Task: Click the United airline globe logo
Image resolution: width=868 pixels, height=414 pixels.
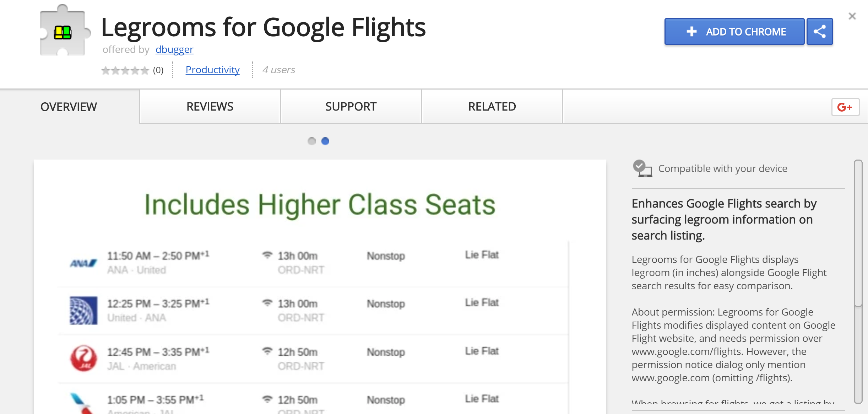Action: pos(83,310)
